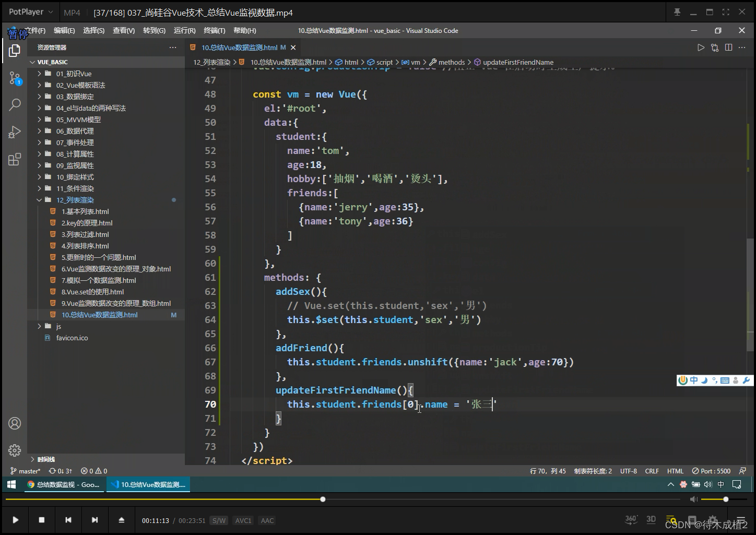Open Explorer panel ellipsis actions menu
This screenshot has height=535, width=756.
[x=173, y=47]
